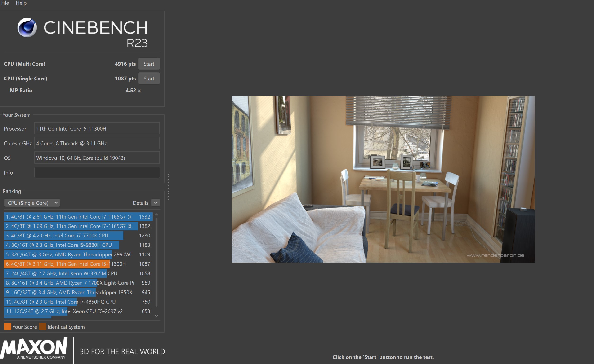Screen dimensions: 594x364
Task: Click the MAXON logo
Action: coord(34,348)
